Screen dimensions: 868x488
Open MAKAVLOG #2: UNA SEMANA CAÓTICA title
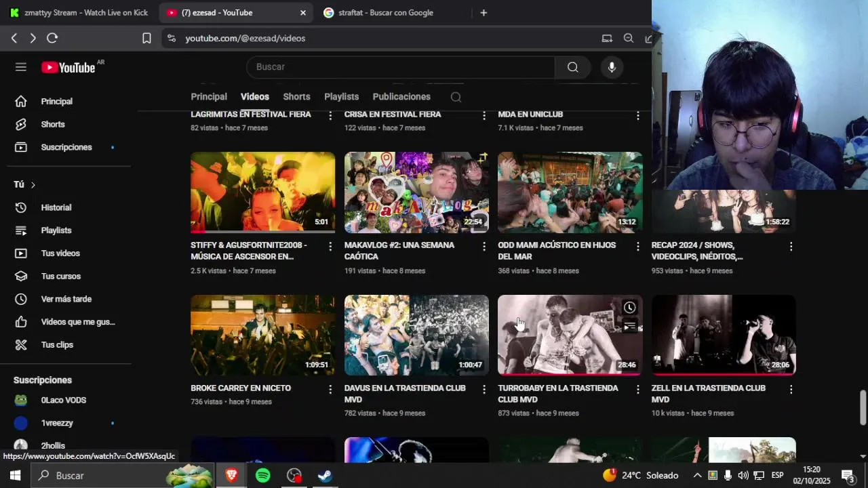pyautogui.click(x=399, y=251)
